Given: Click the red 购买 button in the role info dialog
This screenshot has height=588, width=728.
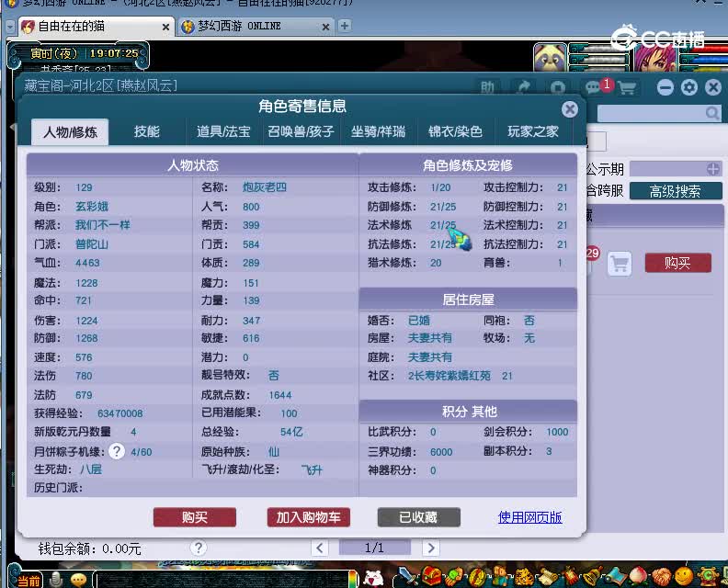Looking at the screenshot, I should [x=195, y=517].
